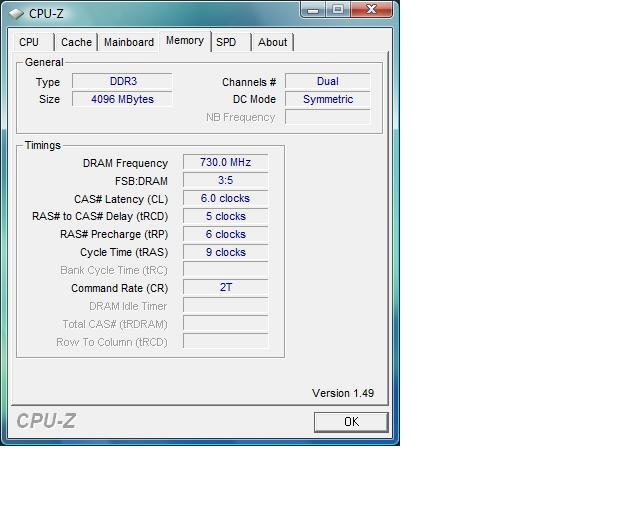Image resolution: width=640 pixels, height=512 pixels.
Task: Click the Command Rate value 2T
Action: [x=226, y=287]
